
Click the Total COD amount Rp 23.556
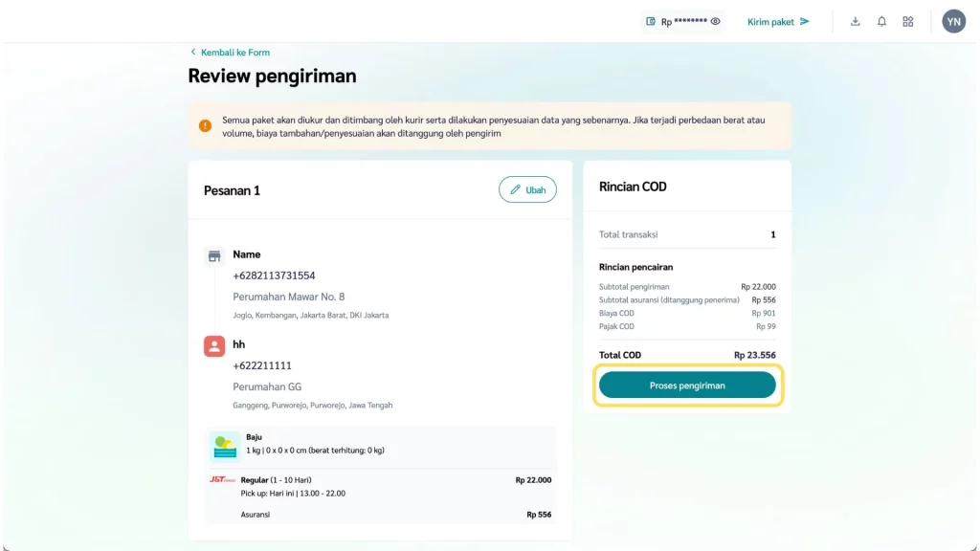(754, 355)
